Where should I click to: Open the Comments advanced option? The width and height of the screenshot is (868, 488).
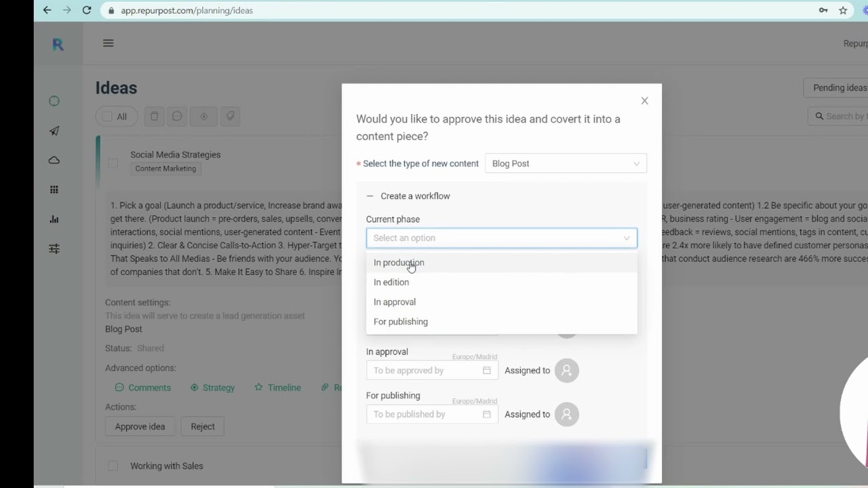pos(143,388)
